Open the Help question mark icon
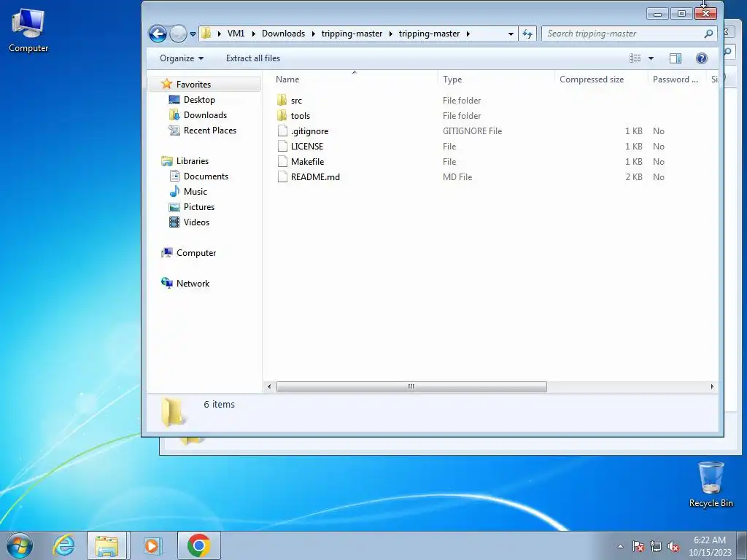The width and height of the screenshot is (747, 560). [x=701, y=58]
